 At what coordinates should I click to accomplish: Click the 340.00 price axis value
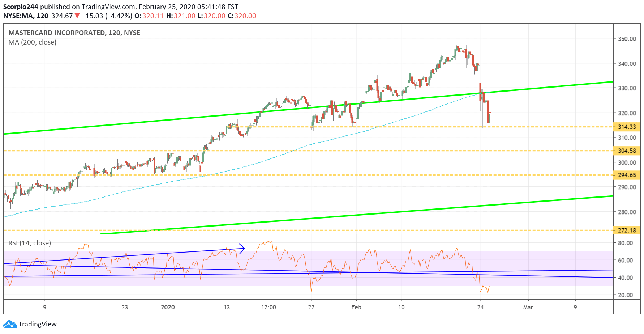[x=627, y=64]
